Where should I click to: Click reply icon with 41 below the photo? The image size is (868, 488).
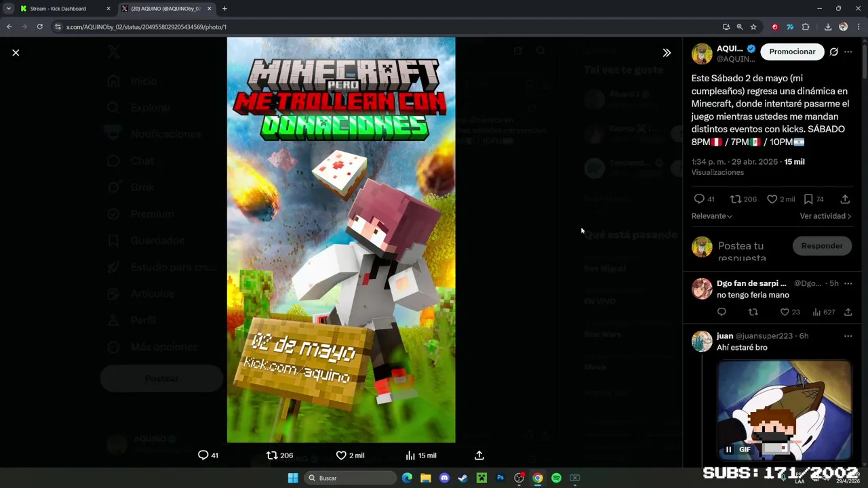[203, 455]
